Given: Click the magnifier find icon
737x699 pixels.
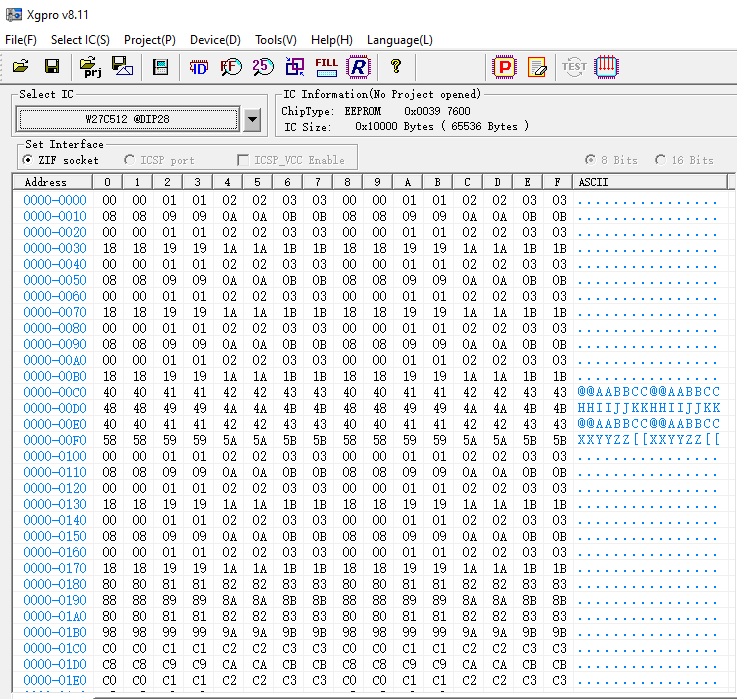Looking at the screenshot, I should [231, 67].
